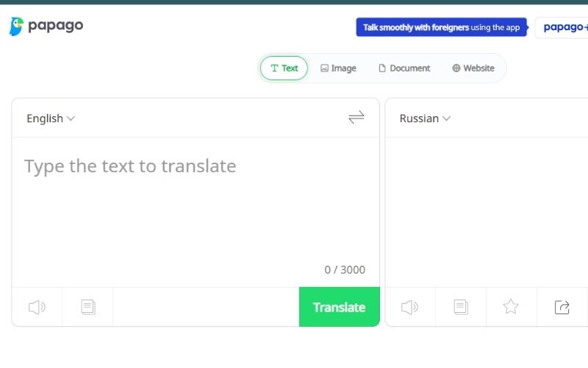Click the 0 / 3000 character counter
588x368 pixels.
(345, 269)
